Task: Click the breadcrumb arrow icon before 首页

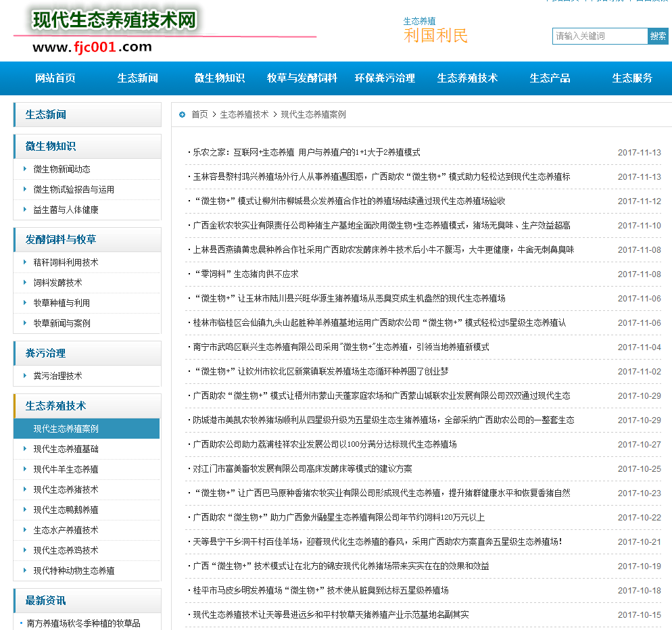Action: 181,114
